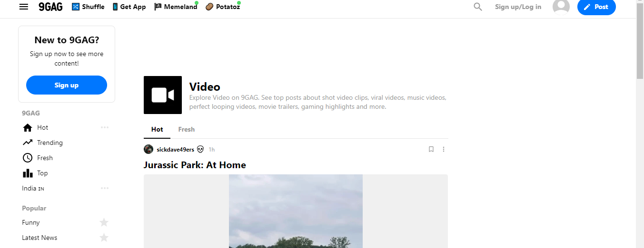Click the Popular sidebar heading
The width and height of the screenshot is (644, 248).
pyautogui.click(x=34, y=208)
